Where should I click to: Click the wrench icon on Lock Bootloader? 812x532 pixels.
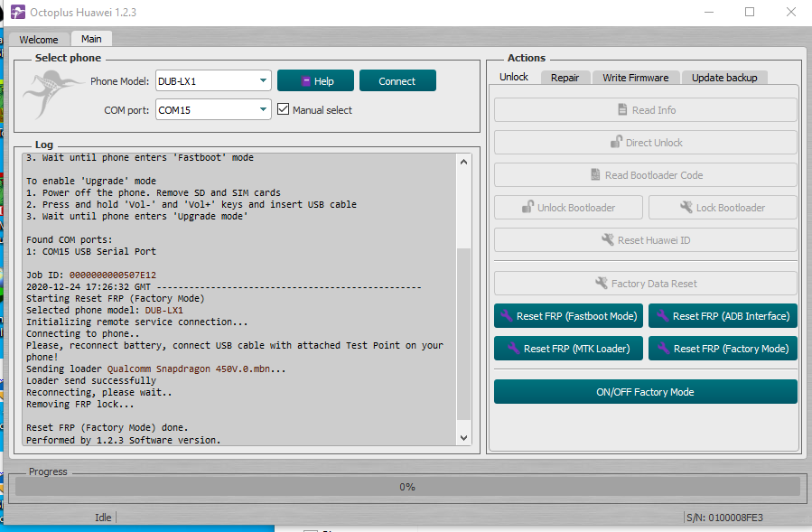(x=686, y=207)
